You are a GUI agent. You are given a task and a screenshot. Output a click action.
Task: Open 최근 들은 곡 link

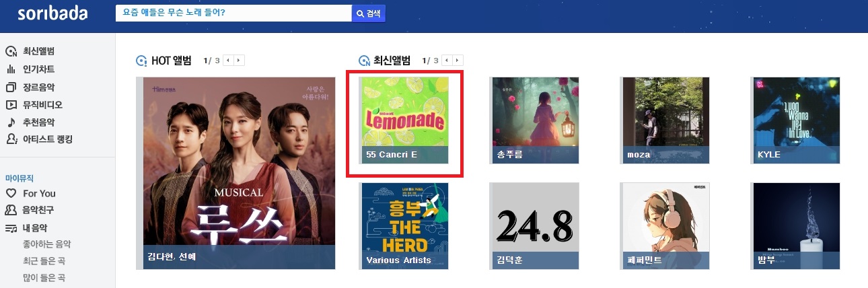[44, 260]
